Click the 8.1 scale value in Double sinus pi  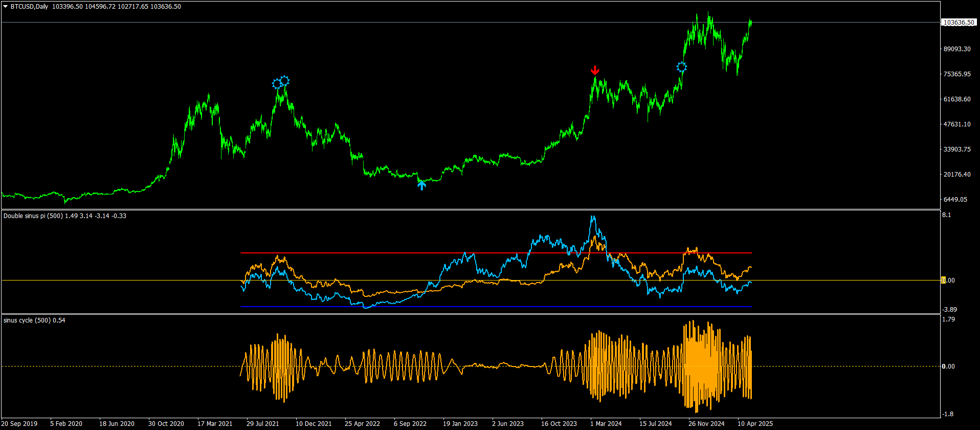(x=947, y=216)
